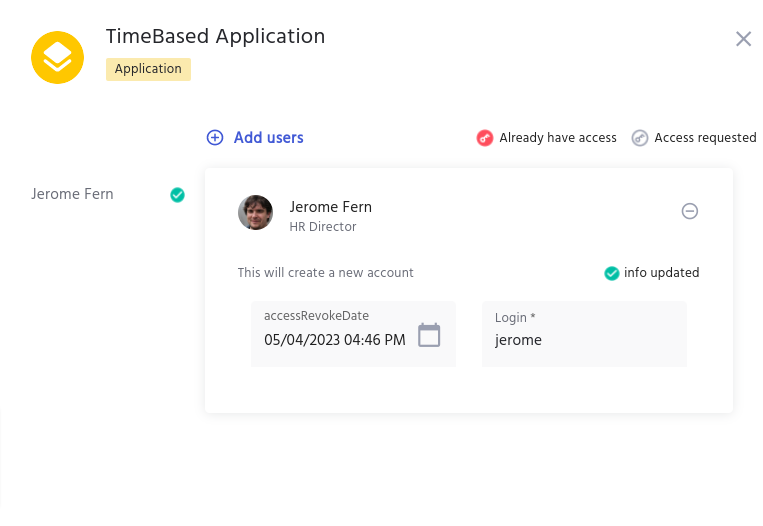Open the calendar picker for accessRevokeDate
Screen dimensions: 763x526
click(x=429, y=335)
